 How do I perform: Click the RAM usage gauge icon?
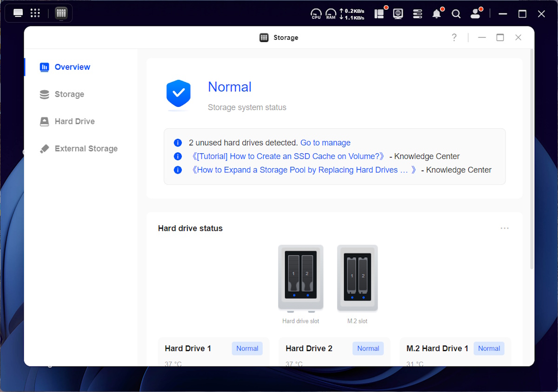(331, 14)
